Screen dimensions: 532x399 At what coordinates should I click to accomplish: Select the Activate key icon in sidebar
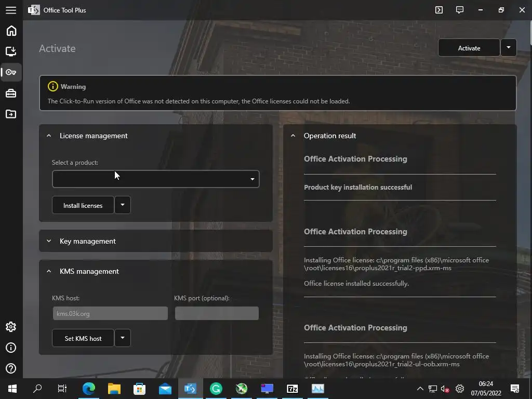click(11, 72)
